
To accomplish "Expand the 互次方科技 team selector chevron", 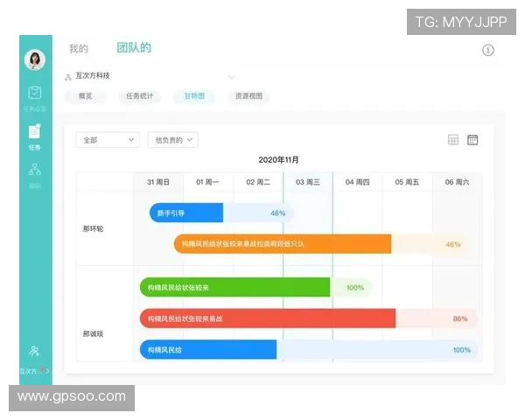I will [231, 77].
